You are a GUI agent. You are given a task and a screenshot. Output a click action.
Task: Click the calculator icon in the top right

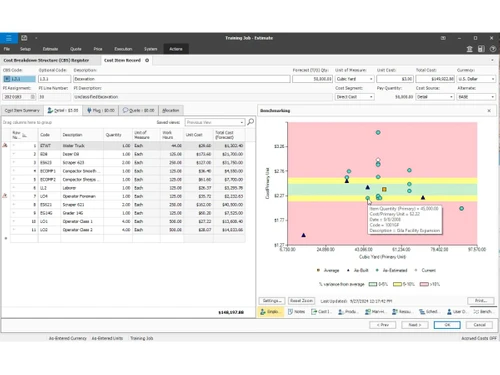coord(481,49)
